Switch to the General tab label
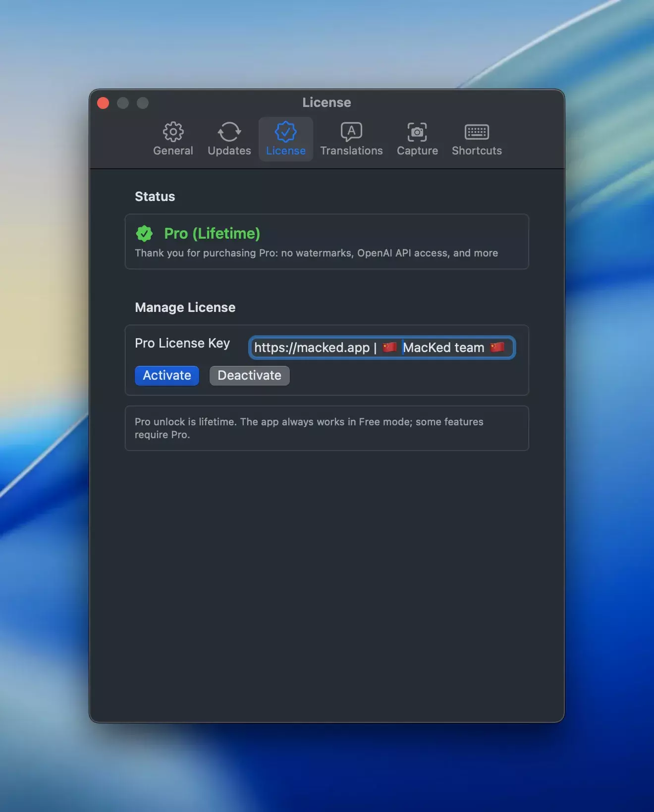Image resolution: width=654 pixels, height=812 pixels. 173,151
